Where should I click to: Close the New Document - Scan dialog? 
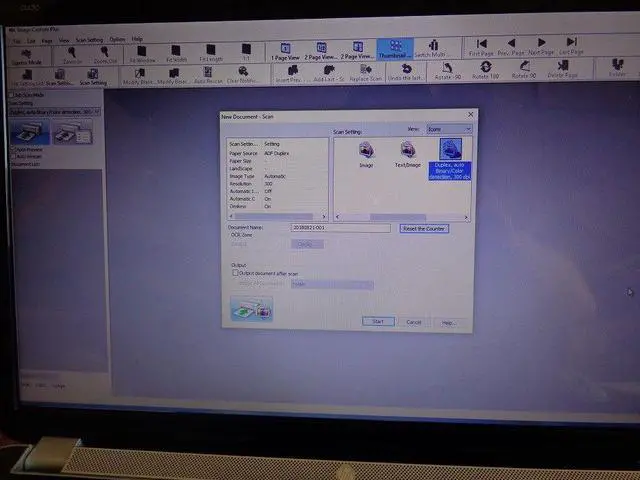pos(470,115)
